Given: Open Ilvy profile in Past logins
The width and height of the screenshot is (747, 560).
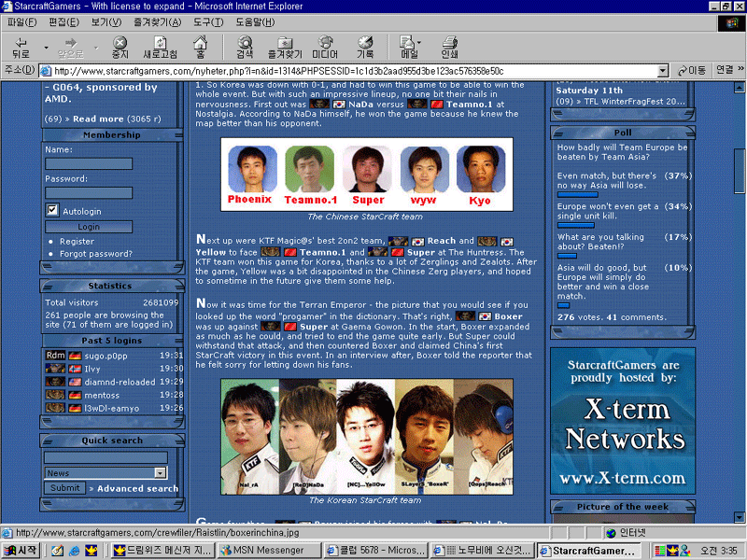Looking at the screenshot, I should tap(92, 369).
